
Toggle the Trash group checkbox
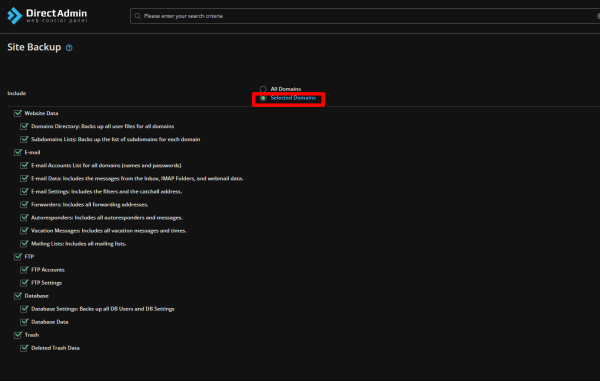[18, 335]
